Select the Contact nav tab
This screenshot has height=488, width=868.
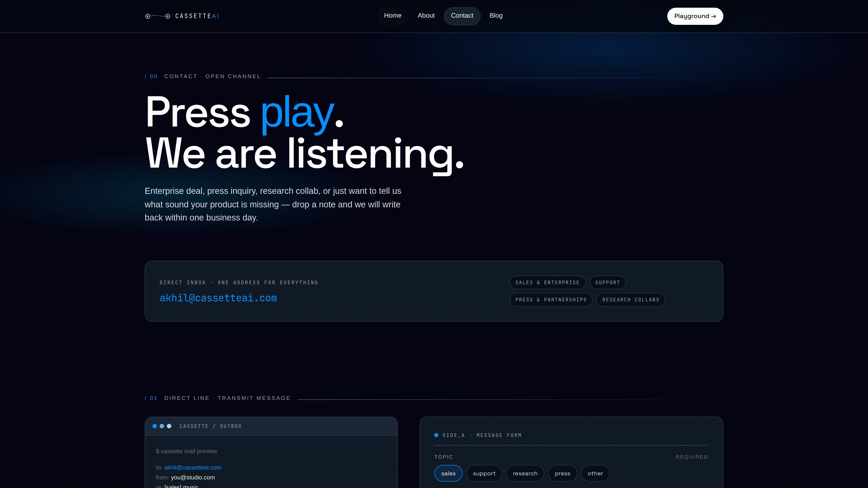click(462, 16)
